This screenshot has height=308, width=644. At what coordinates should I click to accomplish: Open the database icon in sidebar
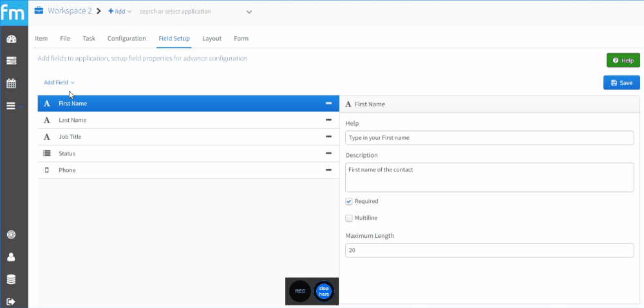tap(12, 280)
